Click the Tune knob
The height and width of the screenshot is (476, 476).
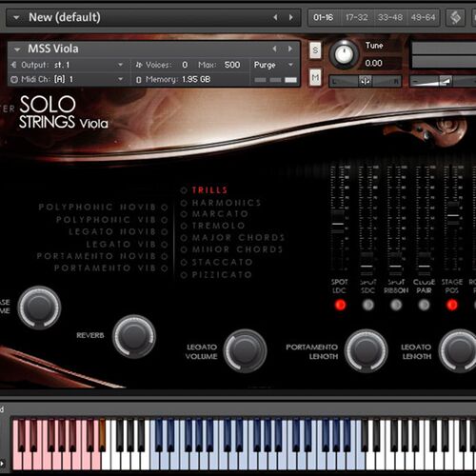(x=344, y=54)
